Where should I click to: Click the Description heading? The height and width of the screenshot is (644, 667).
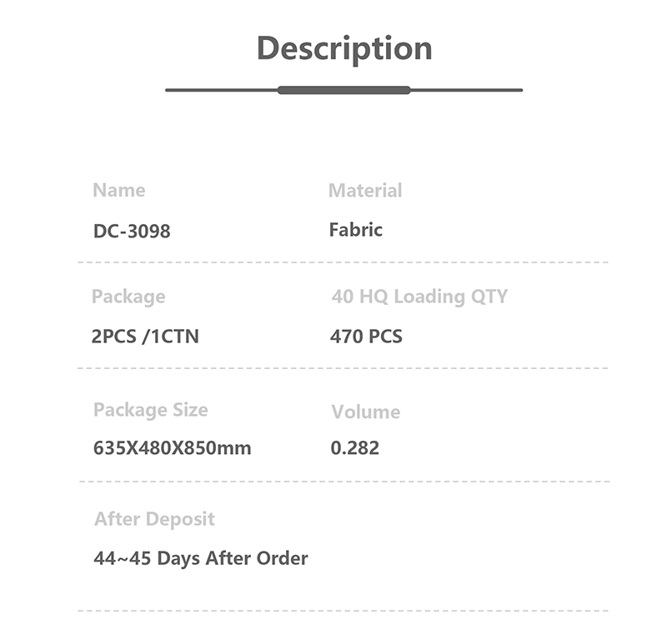click(344, 48)
